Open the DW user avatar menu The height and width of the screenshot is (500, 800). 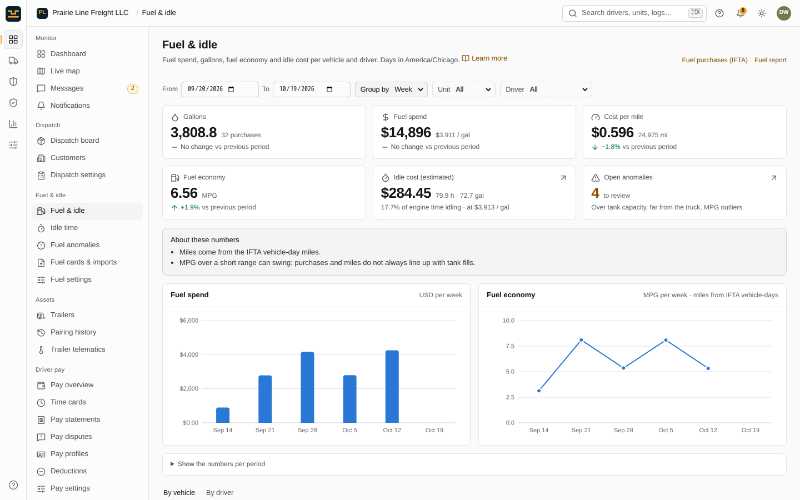[783, 13]
